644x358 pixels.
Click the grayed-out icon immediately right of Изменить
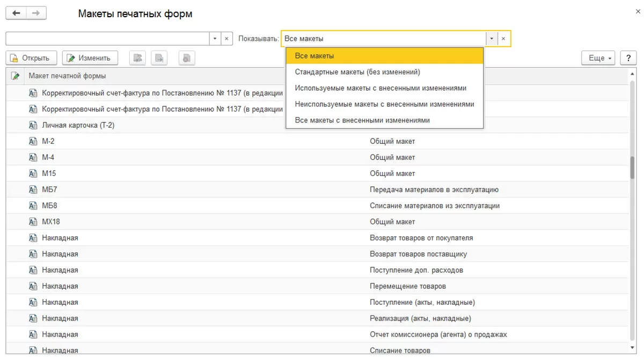tap(138, 58)
